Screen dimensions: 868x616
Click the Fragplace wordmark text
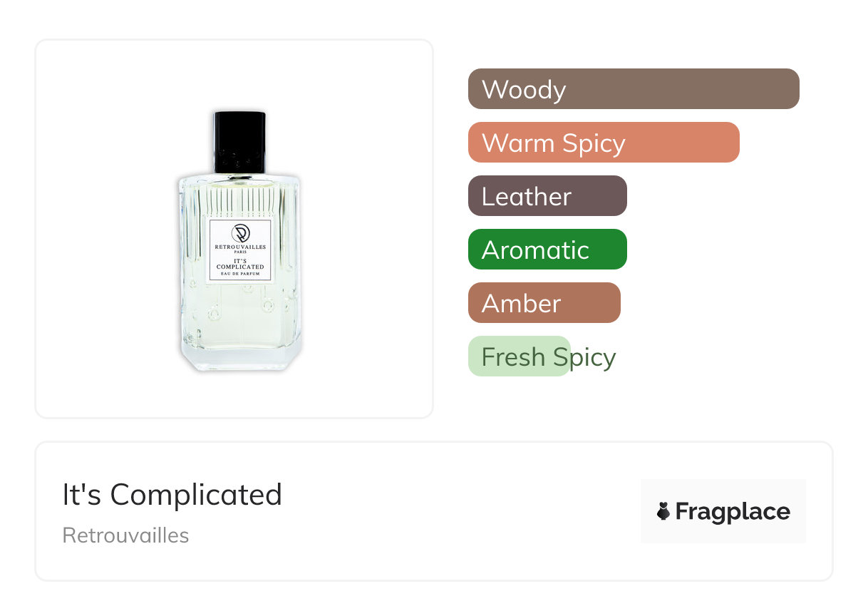pyautogui.click(x=733, y=511)
